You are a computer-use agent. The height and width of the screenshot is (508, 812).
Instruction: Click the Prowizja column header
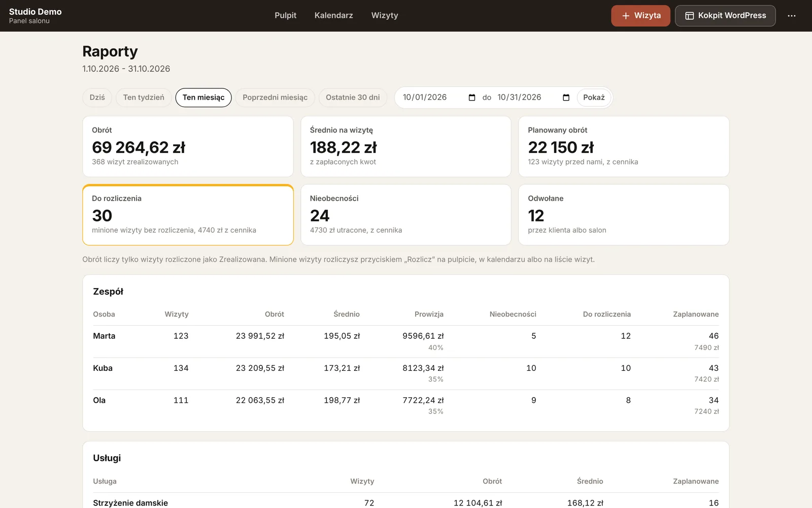pyautogui.click(x=429, y=314)
